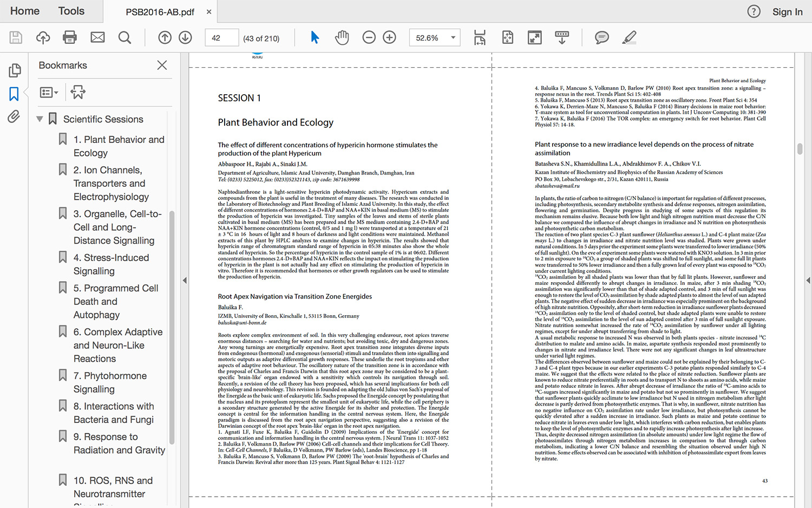Close the PSB2016-AB.pdf tab
Screen dimensions: 812x508
click(209, 11)
